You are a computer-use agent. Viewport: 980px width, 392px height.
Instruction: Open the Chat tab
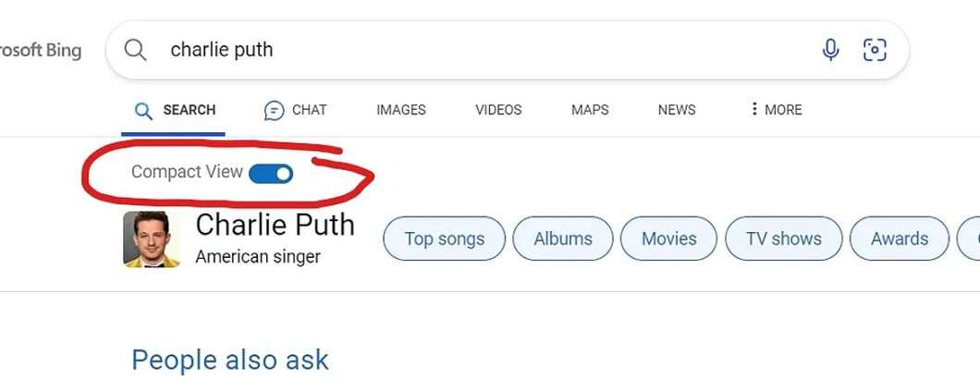point(296,110)
